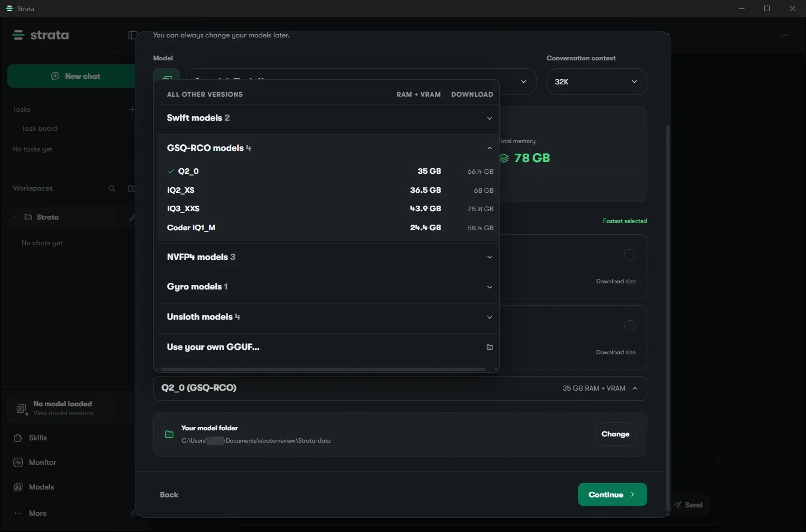Screen dimensions: 806x532
Task: Click the folder icon beside Use your own GGUF
Action: (x=490, y=347)
